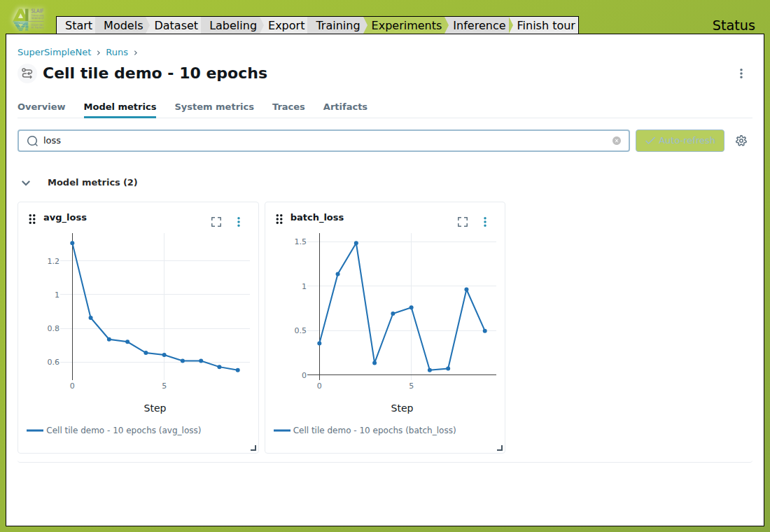Go to the Traces tab
770x532 pixels.
click(288, 106)
